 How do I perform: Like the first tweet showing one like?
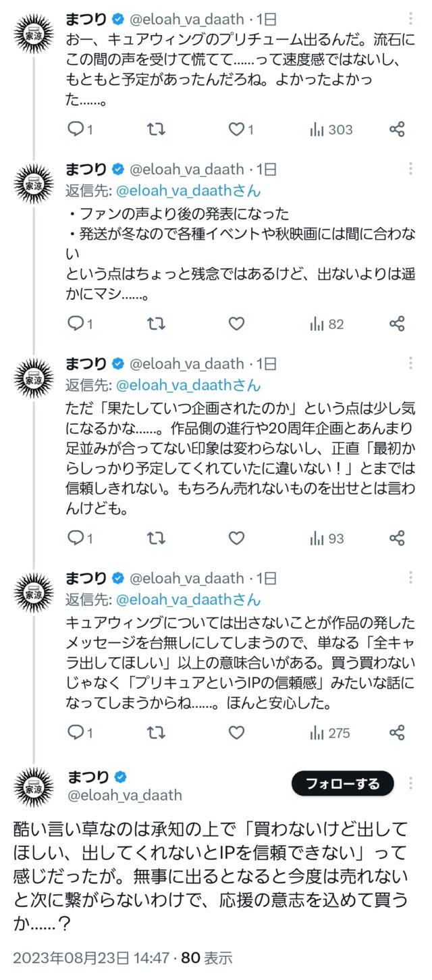coord(240,130)
